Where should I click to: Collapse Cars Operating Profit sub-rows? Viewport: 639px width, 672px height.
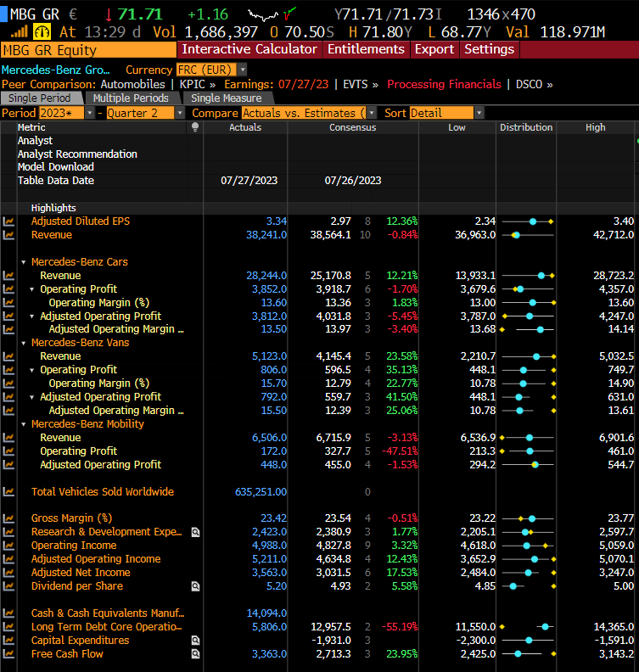point(31,289)
